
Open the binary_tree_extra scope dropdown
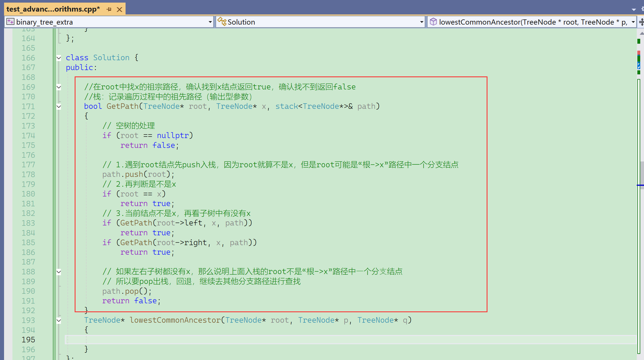coord(210,22)
